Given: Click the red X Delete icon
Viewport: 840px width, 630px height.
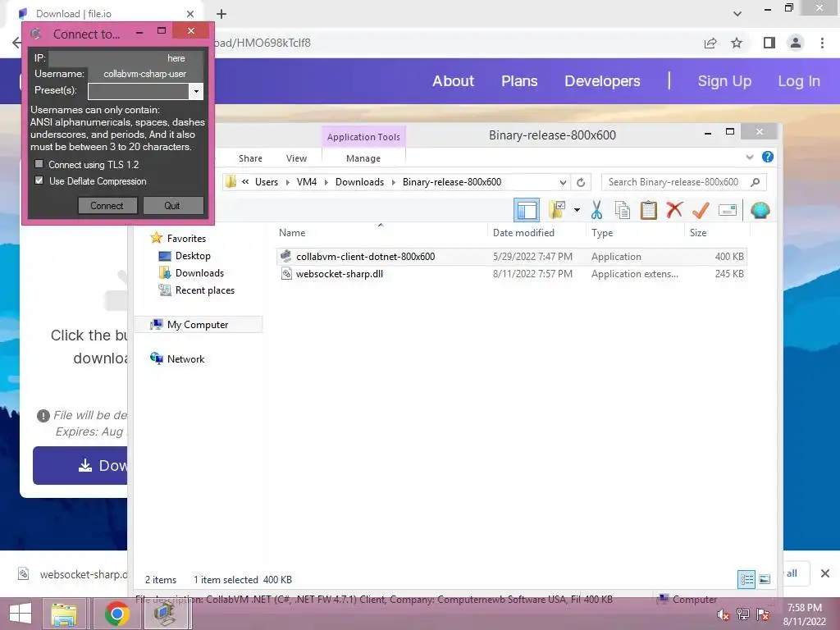Looking at the screenshot, I should coord(674,209).
